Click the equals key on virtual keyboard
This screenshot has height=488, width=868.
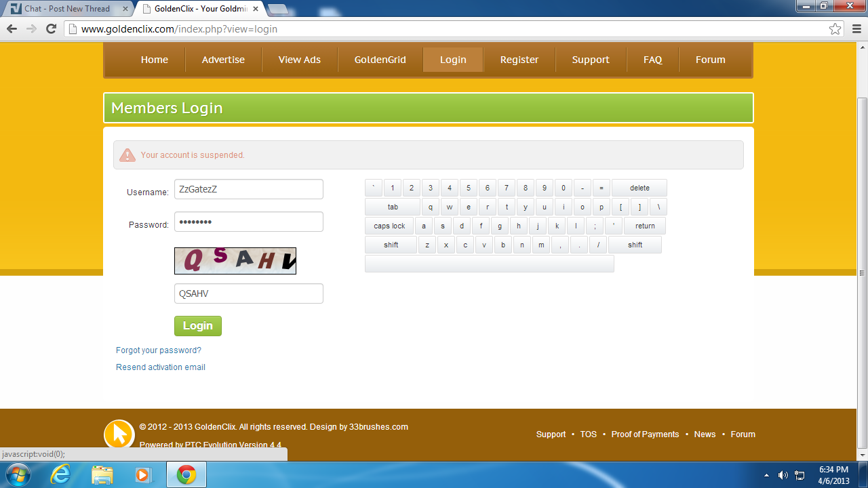coord(601,188)
